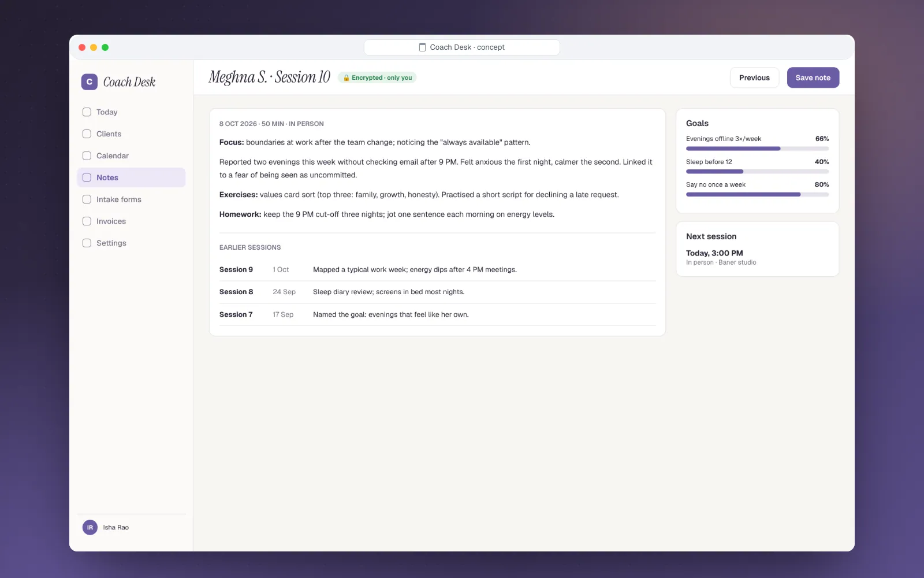Viewport: 924px width, 578px height.
Task: Click the green window zoom button
Action: [105, 47]
